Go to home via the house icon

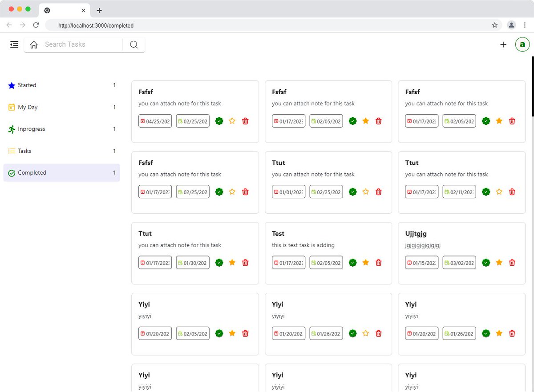[x=34, y=44]
